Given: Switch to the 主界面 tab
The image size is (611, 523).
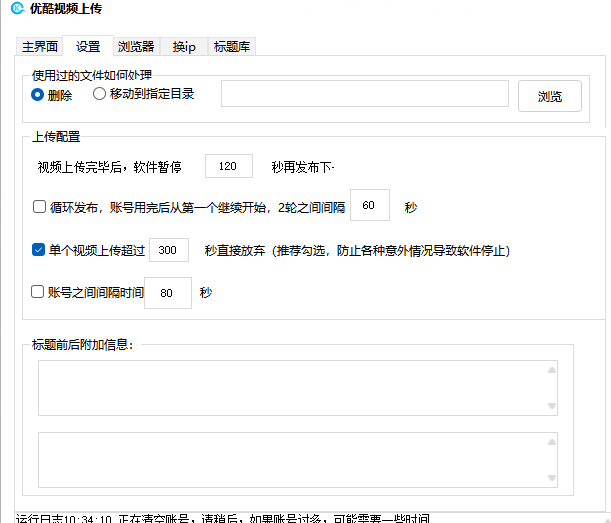Looking at the screenshot, I should point(40,47).
